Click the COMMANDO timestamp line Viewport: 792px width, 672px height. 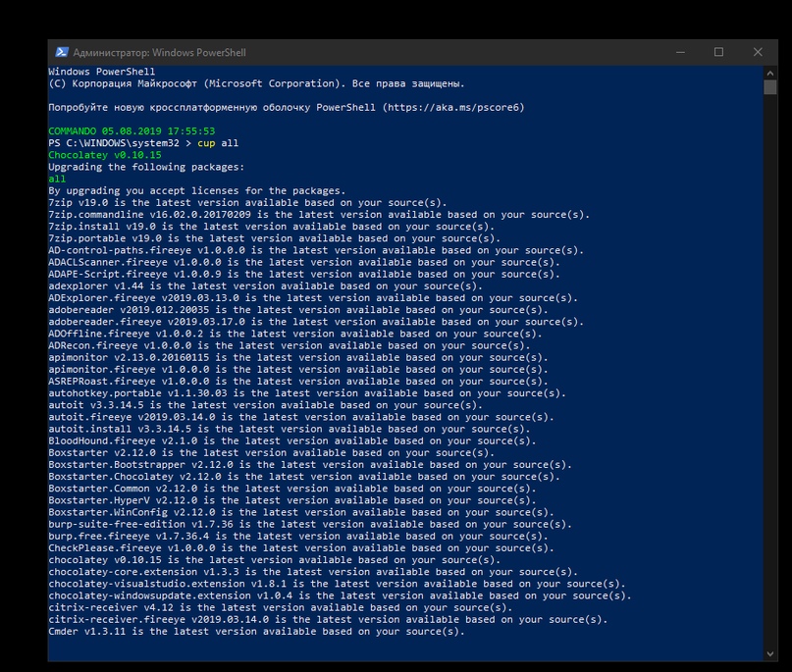point(132,130)
